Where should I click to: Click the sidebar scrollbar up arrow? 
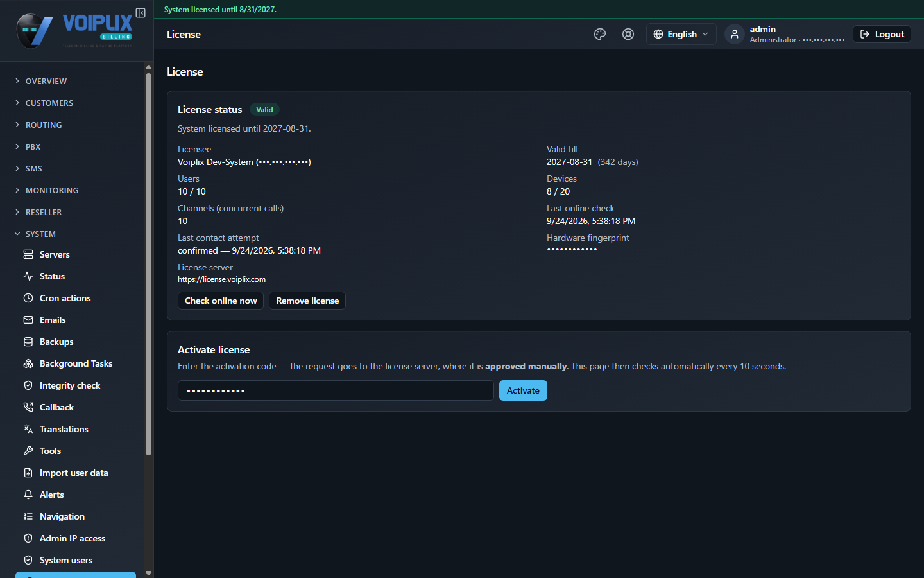(x=148, y=67)
